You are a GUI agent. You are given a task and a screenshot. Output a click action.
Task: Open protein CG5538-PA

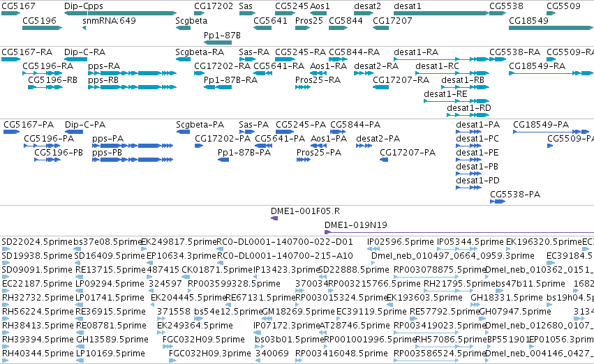pos(515,195)
